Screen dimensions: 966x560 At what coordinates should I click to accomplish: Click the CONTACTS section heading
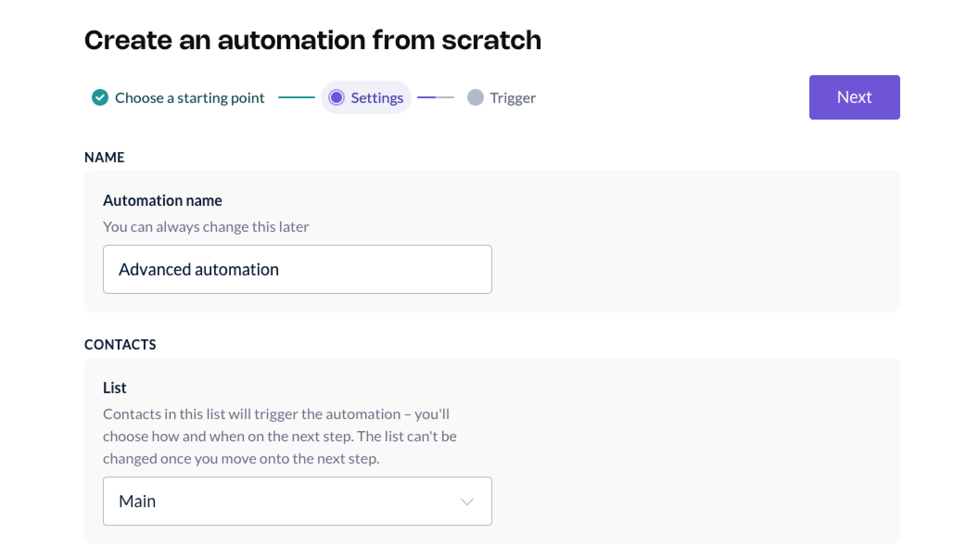tap(120, 344)
